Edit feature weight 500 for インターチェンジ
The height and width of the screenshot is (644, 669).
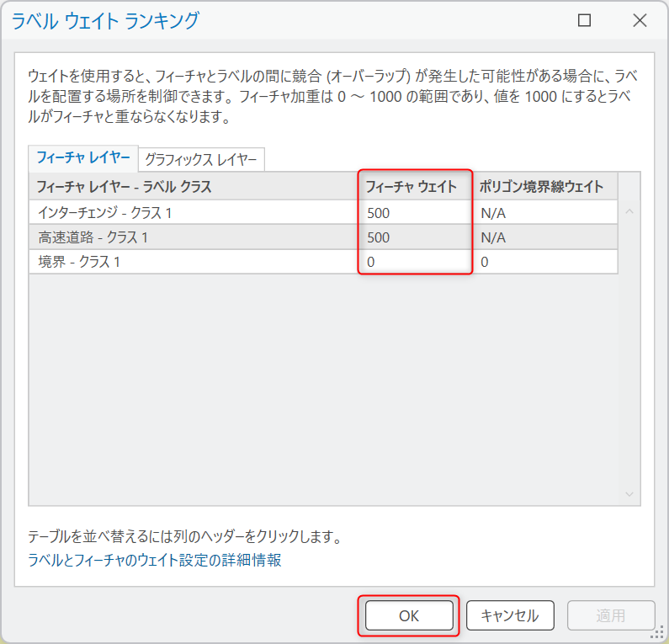pos(416,212)
